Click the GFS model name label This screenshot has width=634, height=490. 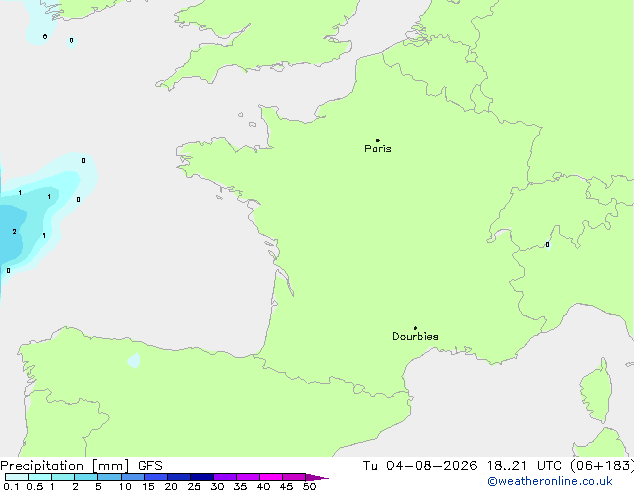pyautogui.click(x=150, y=466)
